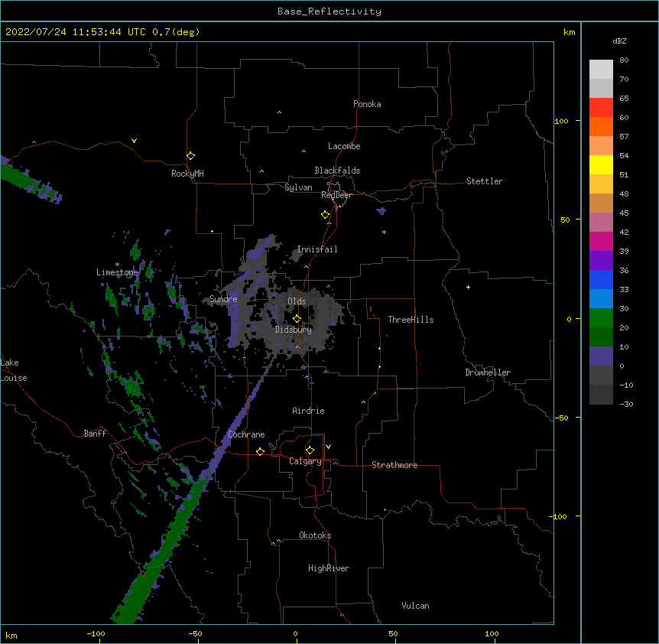Image resolution: width=659 pixels, height=644 pixels.
Task: Select the Banff label
Action: 95,434
